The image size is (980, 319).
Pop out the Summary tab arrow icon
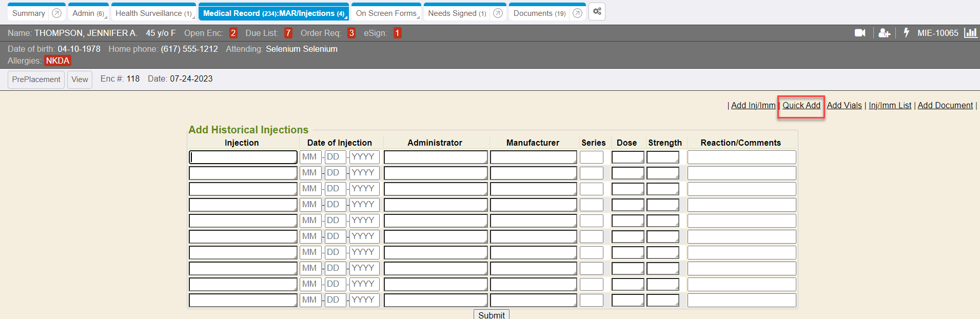(x=57, y=13)
